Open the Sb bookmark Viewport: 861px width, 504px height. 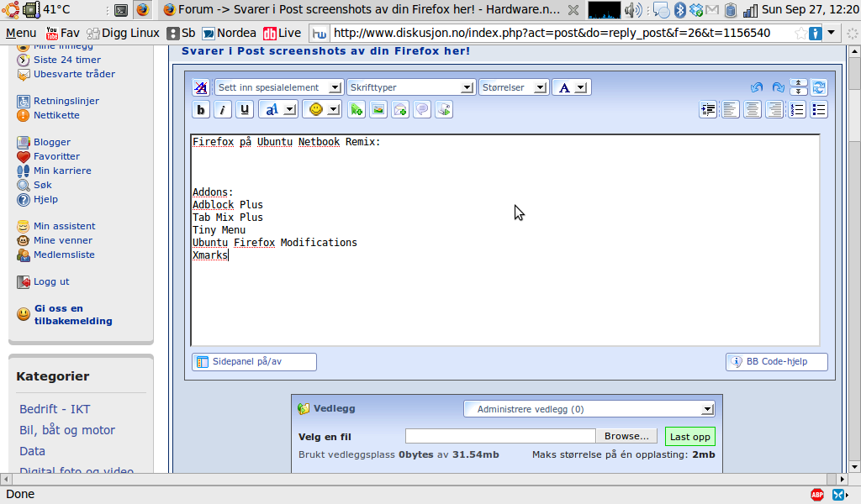pyautogui.click(x=182, y=33)
